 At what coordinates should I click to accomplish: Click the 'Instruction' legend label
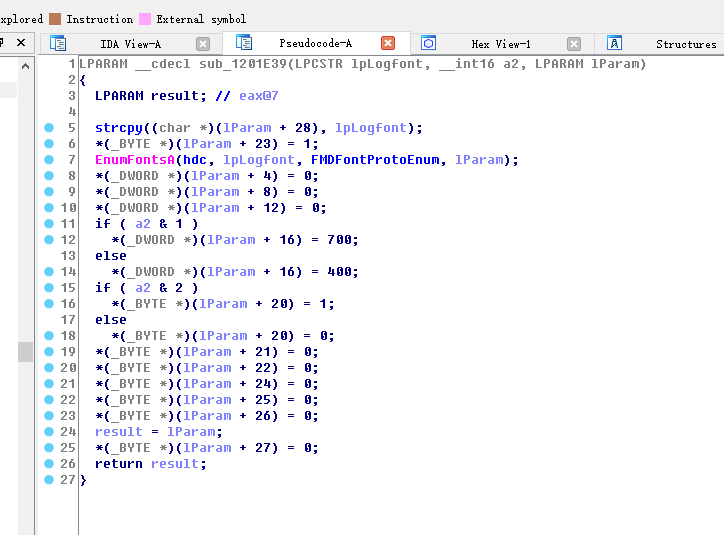100,19
